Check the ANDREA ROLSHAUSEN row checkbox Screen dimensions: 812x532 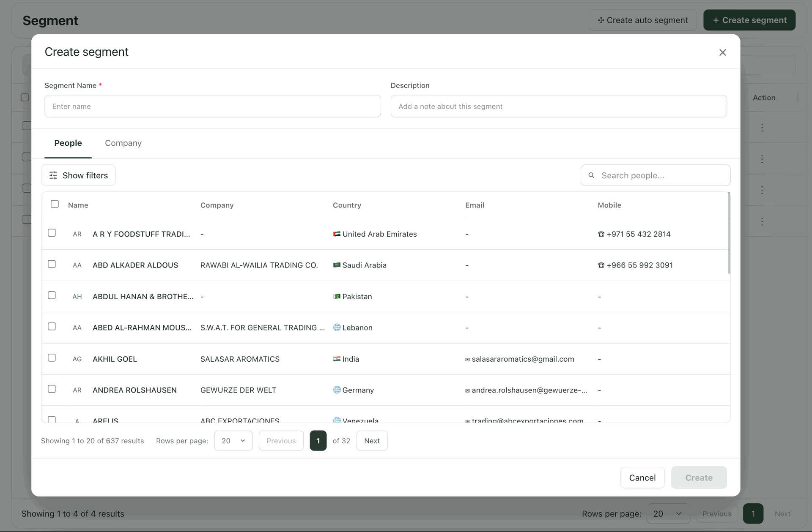(52, 389)
